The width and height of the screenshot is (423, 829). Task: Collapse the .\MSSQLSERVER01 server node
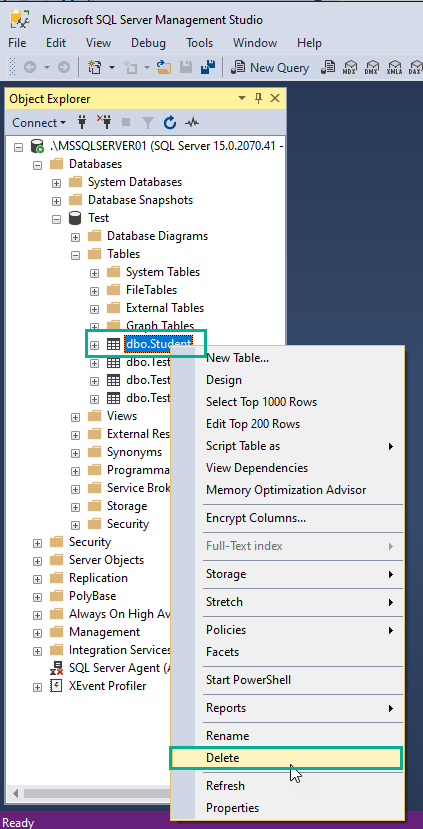click(x=19, y=147)
